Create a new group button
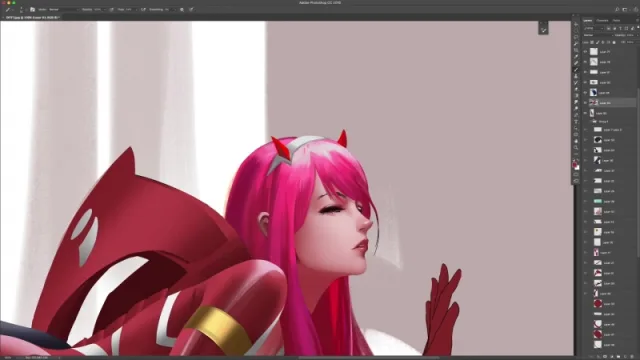The width and height of the screenshot is (640, 360). pos(618,357)
